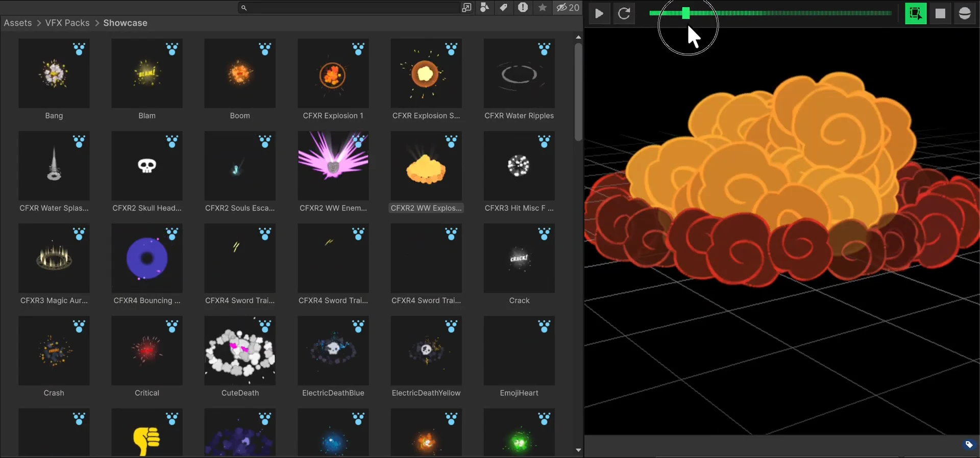Select the Showcase breadcrumb
This screenshot has width=980, height=458.
[x=125, y=23]
